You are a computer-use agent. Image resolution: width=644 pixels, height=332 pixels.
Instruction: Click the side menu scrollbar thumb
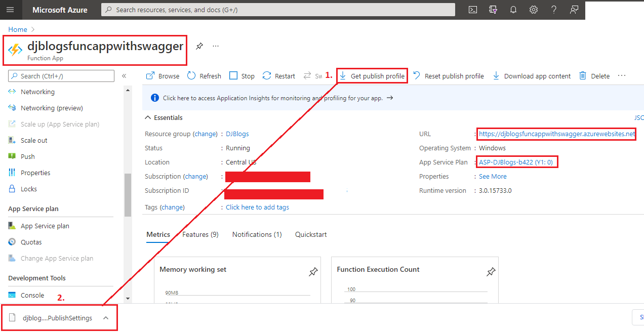pyautogui.click(x=128, y=195)
